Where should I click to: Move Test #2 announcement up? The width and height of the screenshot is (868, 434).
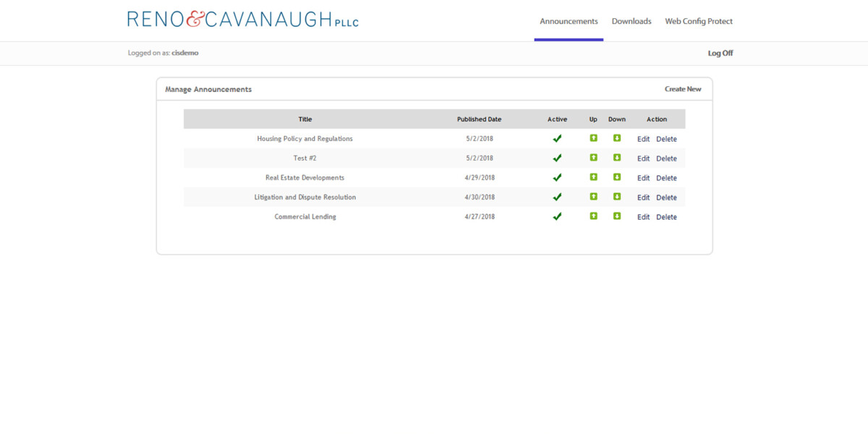(593, 158)
